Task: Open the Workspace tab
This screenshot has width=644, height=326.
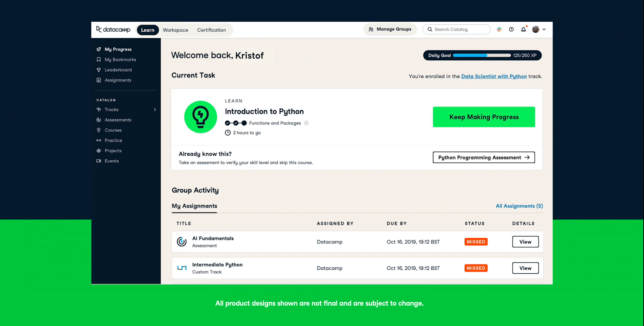Action: click(175, 30)
